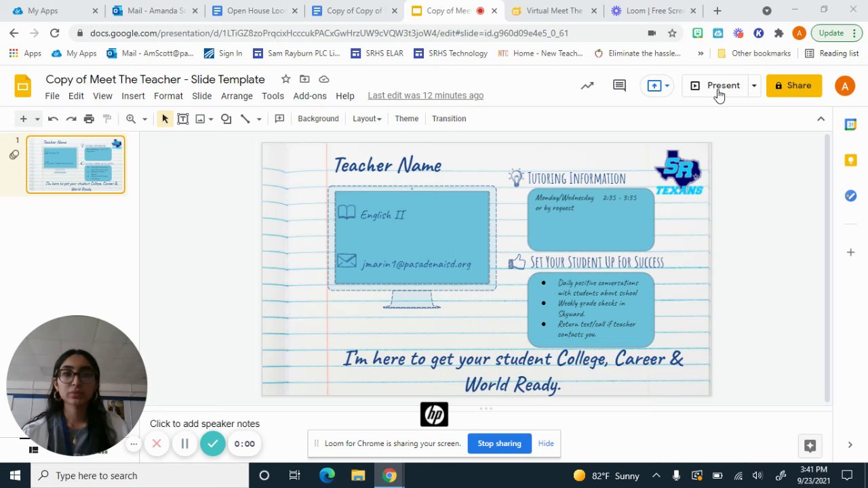Finish the Loom recording with checkmark
868x488 pixels.
(x=213, y=444)
